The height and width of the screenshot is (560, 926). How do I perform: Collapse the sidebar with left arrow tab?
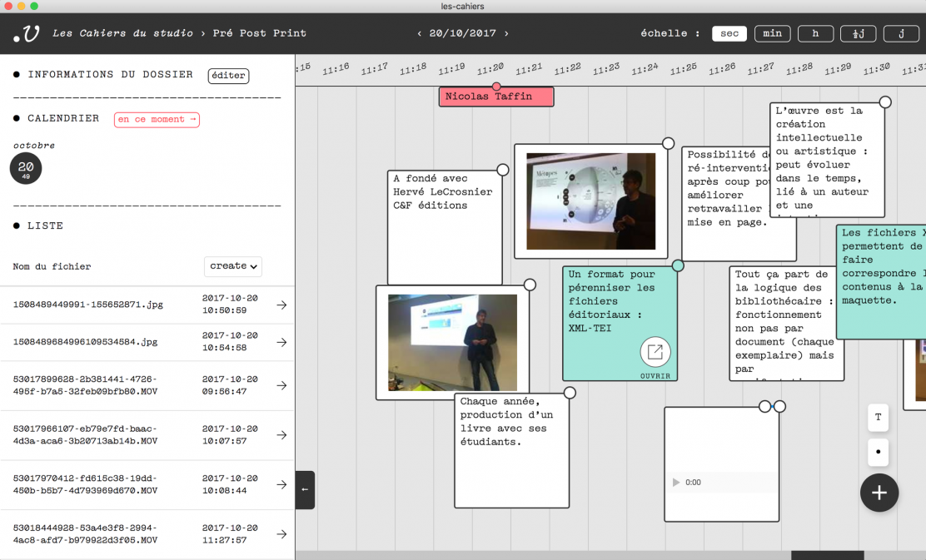pyautogui.click(x=305, y=489)
